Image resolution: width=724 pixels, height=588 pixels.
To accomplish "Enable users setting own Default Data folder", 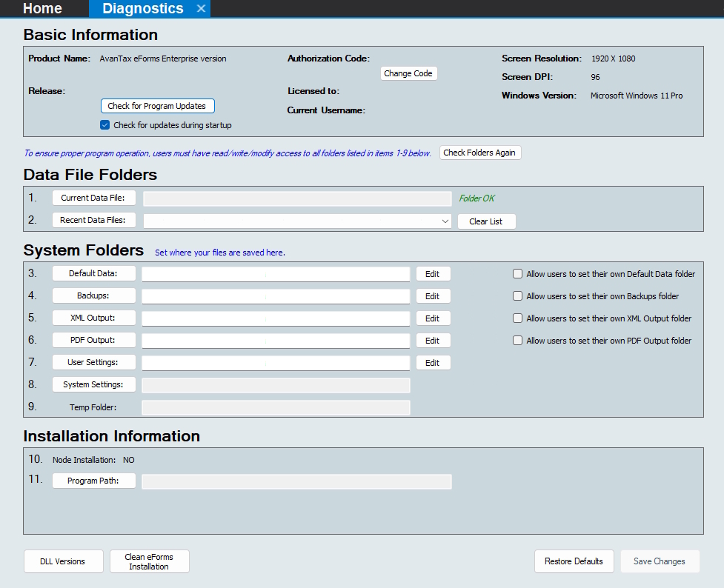I will click(x=518, y=274).
